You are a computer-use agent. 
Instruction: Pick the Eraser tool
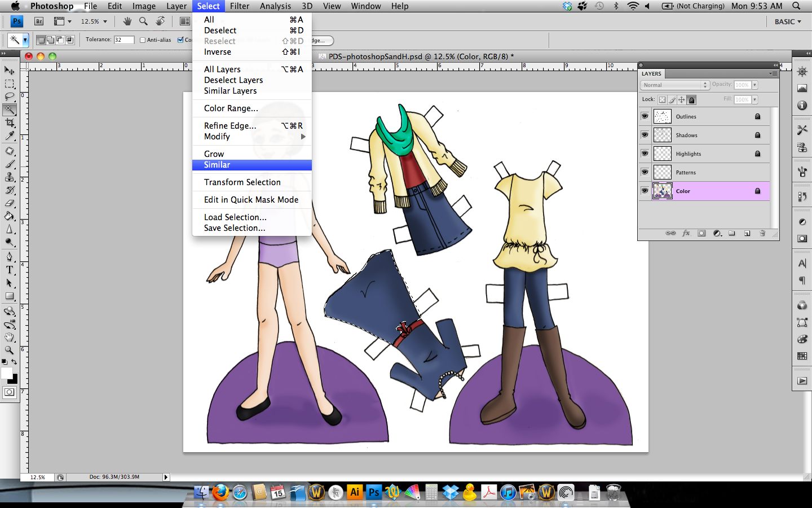[10, 203]
